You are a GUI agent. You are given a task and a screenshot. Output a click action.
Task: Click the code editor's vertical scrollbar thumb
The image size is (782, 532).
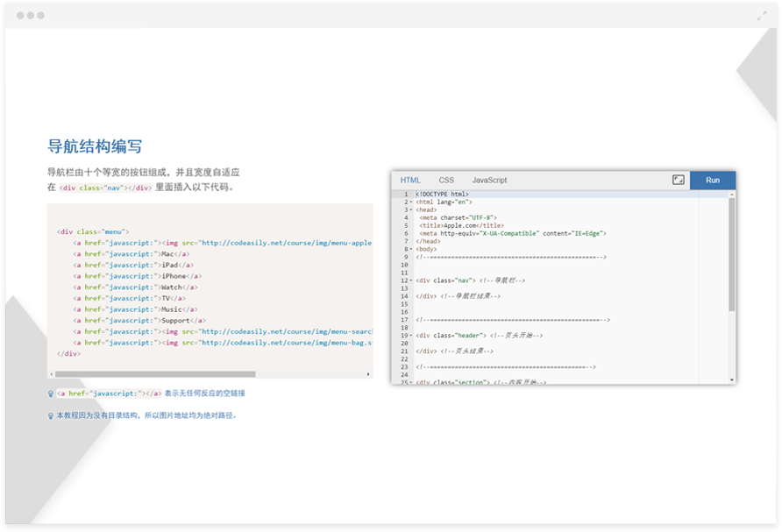click(732, 254)
